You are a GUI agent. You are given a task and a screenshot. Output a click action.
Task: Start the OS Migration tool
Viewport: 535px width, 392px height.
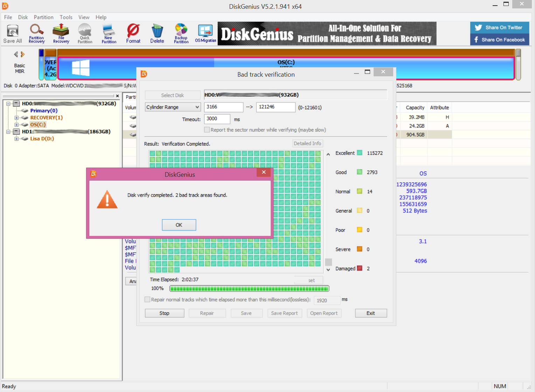[x=206, y=34]
